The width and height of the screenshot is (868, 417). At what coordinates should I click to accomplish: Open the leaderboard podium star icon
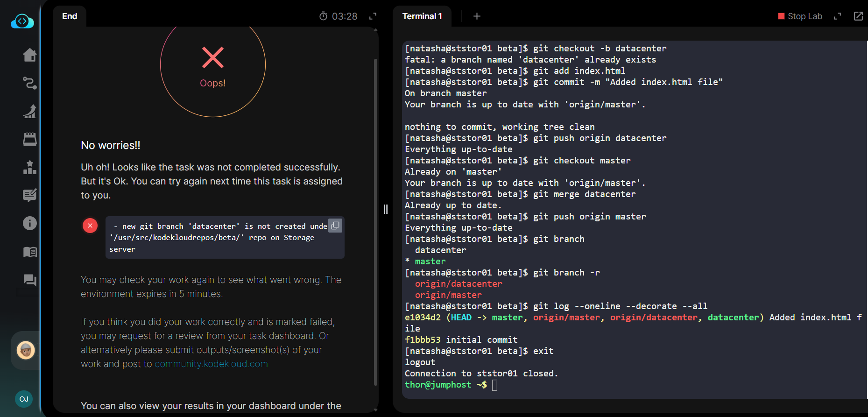[30, 167]
